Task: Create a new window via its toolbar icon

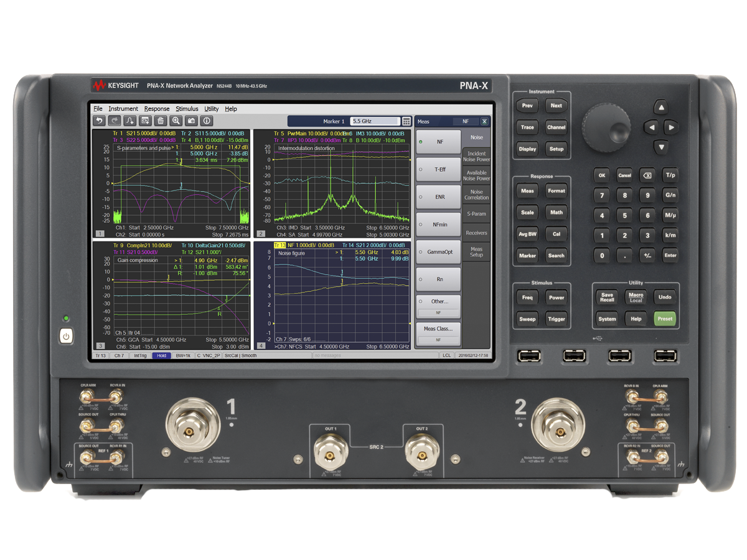Action: [x=145, y=121]
